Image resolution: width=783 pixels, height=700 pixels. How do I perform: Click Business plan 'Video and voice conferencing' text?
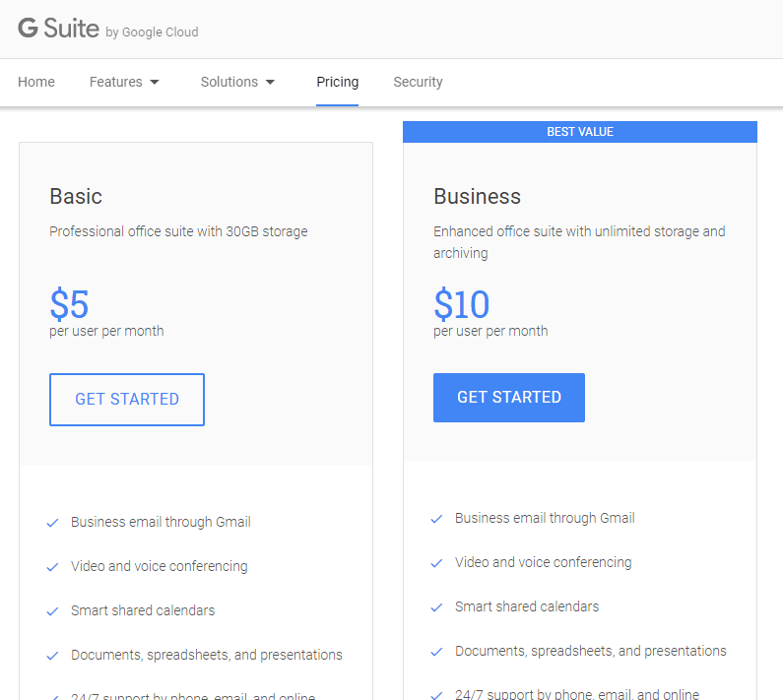click(544, 562)
